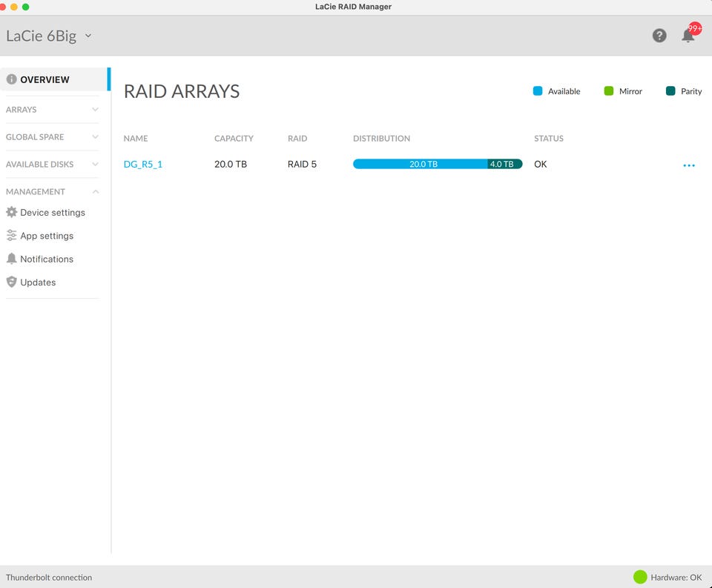Image resolution: width=712 pixels, height=588 pixels.
Task: Click the green Hardware status indicator
Action: pyautogui.click(x=639, y=577)
